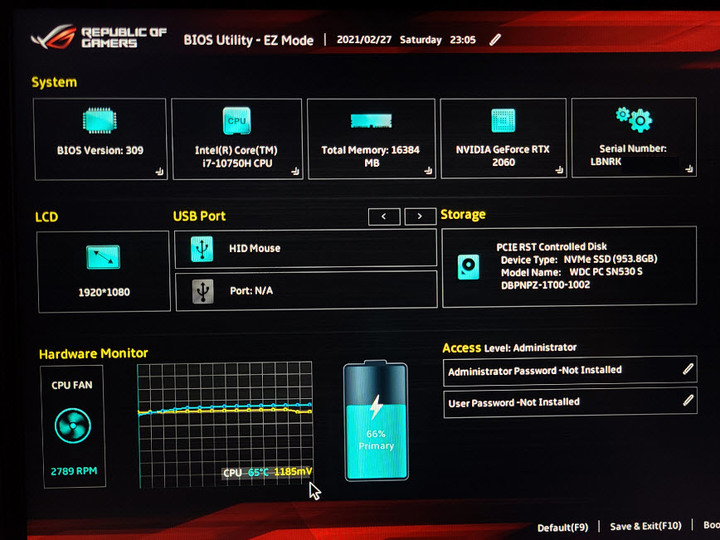Click Device Type NVMe SSD (953.8GB) text
The width and height of the screenshot is (720, 540).
tap(579, 259)
